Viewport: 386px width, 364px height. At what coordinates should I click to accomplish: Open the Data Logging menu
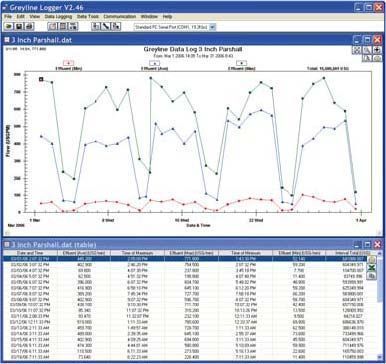point(58,16)
